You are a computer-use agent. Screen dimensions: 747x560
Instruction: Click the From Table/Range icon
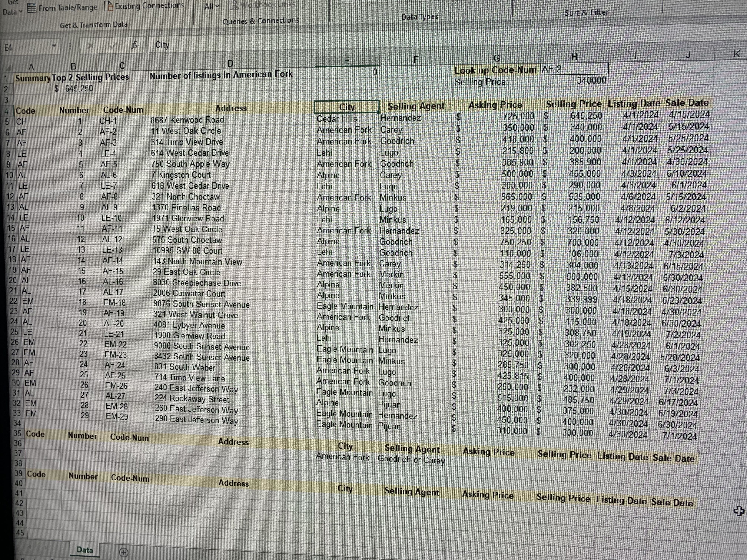click(x=32, y=8)
